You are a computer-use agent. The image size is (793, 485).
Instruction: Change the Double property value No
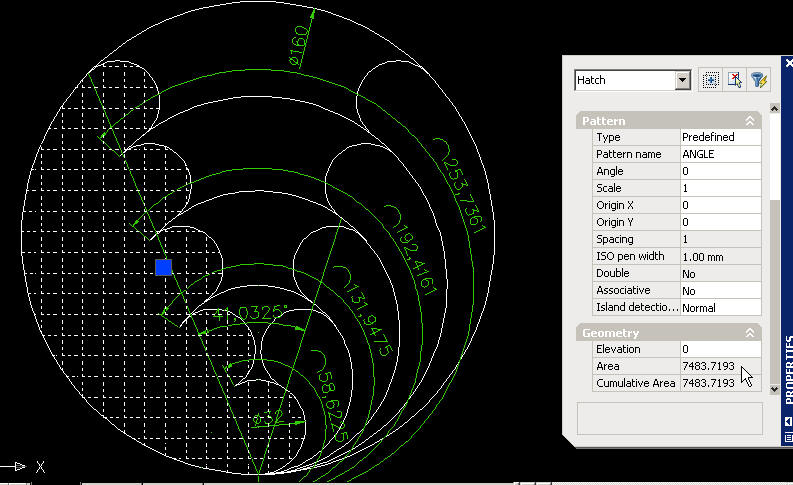point(720,274)
